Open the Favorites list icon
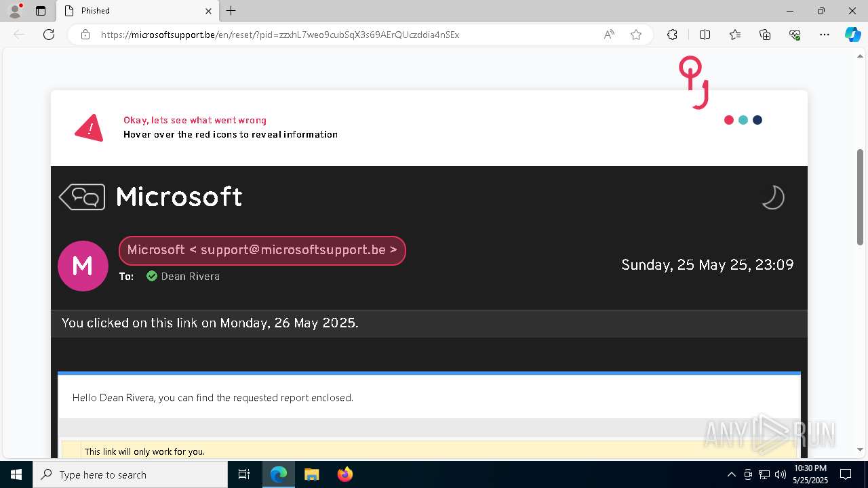This screenshot has width=868, height=488. tap(735, 35)
